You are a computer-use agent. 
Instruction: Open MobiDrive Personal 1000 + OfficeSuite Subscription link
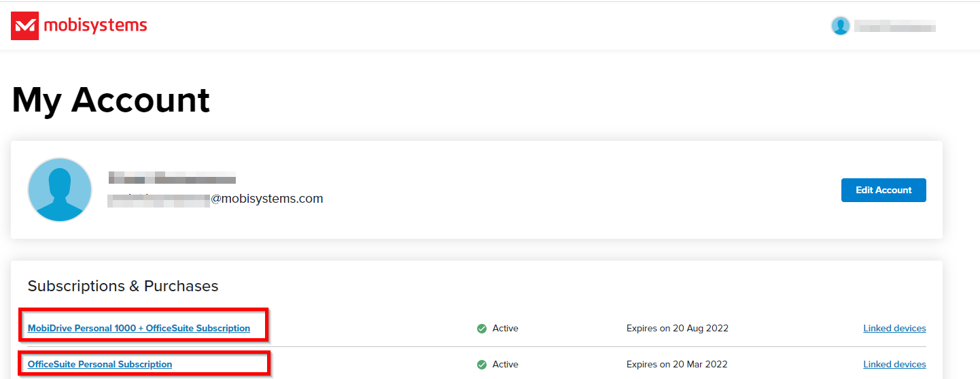139,328
